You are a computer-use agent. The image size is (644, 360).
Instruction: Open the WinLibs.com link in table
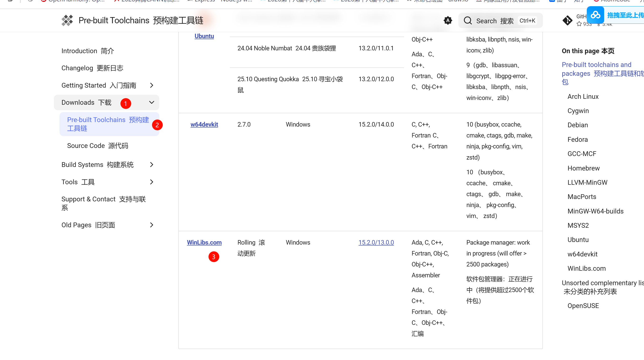(x=204, y=242)
